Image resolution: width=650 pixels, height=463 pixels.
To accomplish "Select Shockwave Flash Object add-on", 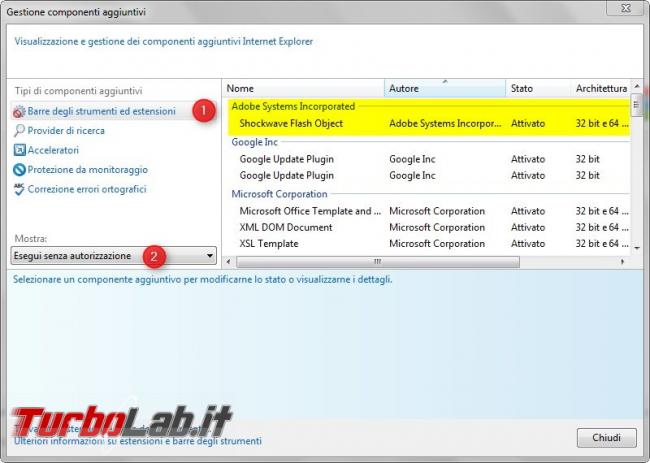I will (x=291, y=124).
